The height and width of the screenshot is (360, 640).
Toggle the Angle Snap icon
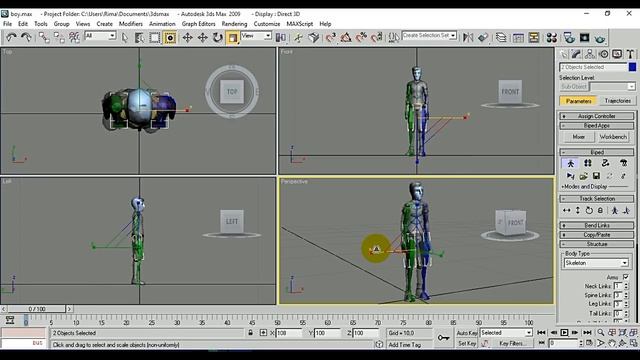click(346, 38)
